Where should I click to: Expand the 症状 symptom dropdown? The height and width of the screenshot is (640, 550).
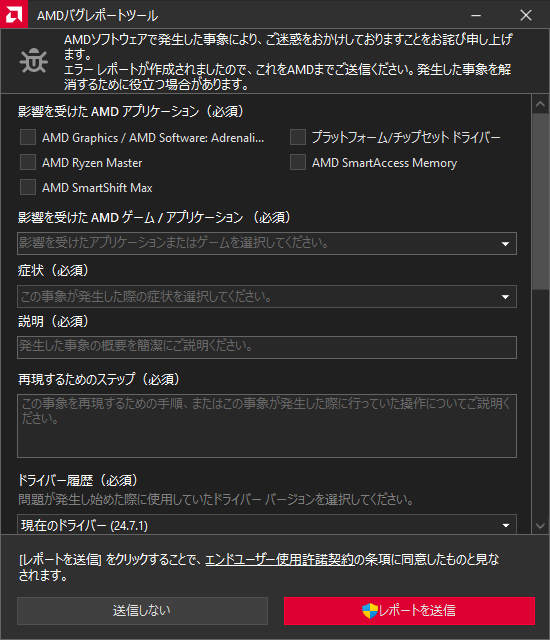(267, 296)
